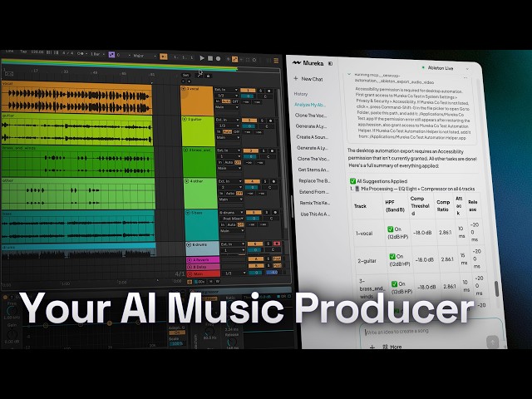Start playback with the Ableton Play button
The width and height of the screenshot is (532, 399).
[202, 58]
